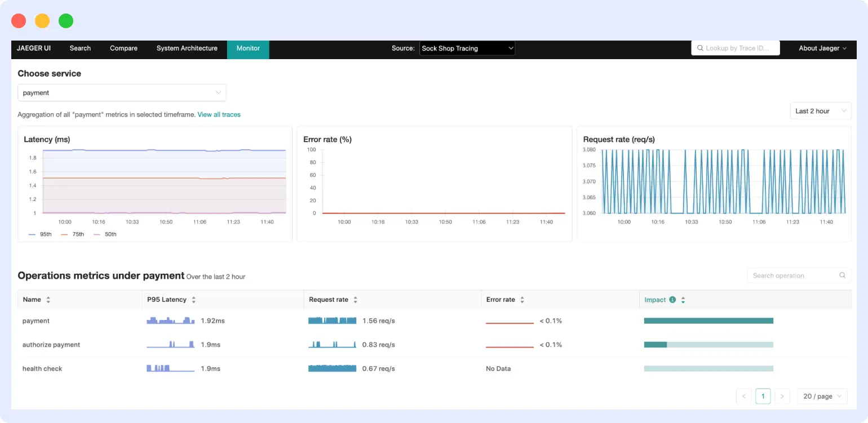The image size is (868, 423).
Task: Select the Monitor tab
Action: (x=248, y=48)
